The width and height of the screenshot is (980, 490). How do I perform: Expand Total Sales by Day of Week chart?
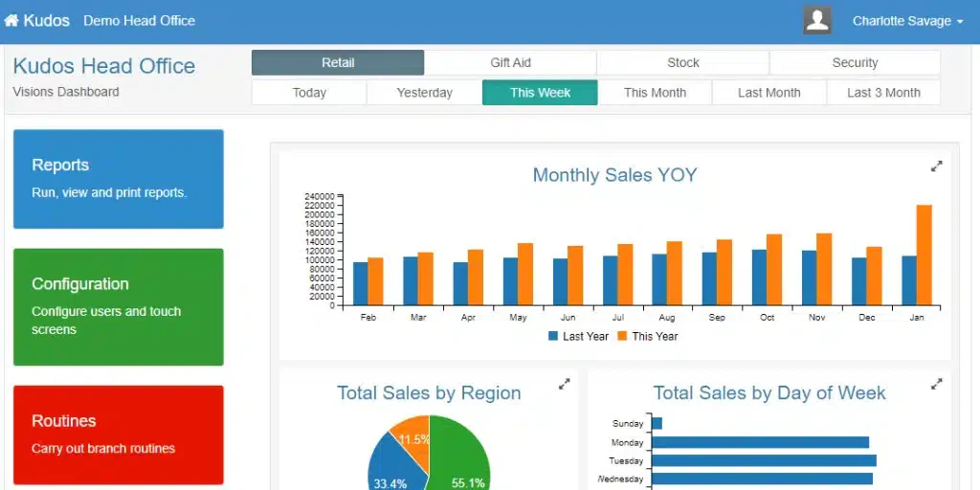coord(936,385)
